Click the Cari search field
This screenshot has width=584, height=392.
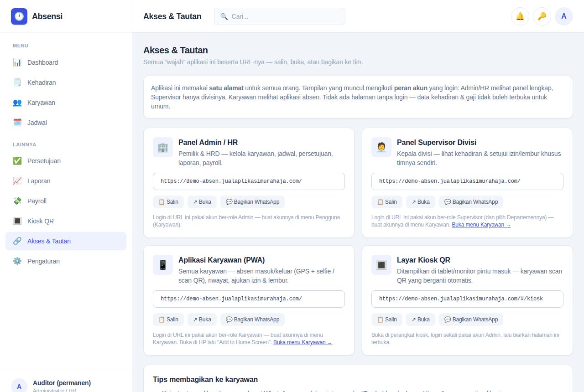click(x=280, y=16)
